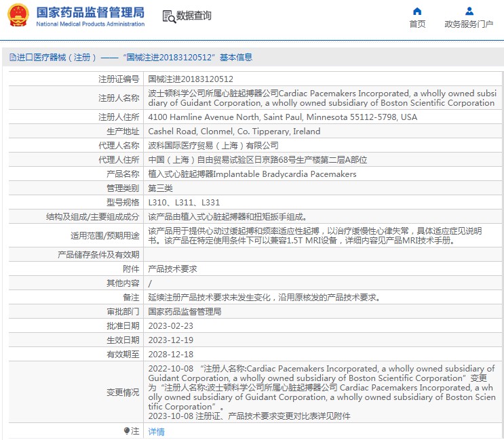Click the 注册人名称 label cell

click(x=119, y=98)
